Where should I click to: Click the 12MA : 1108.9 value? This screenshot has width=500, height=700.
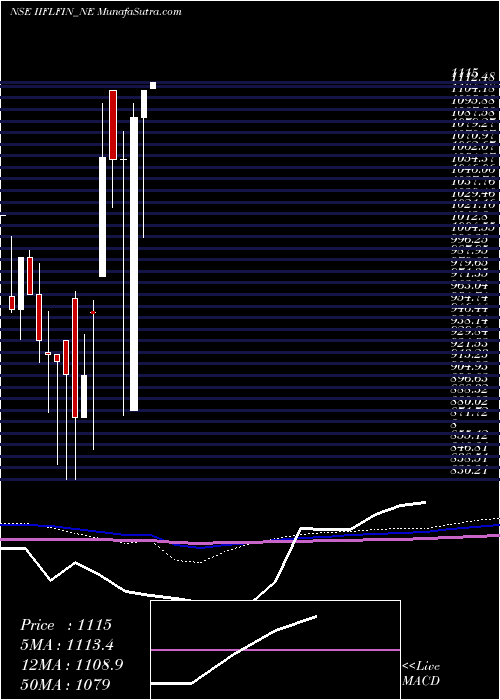[x=71, y=664]
